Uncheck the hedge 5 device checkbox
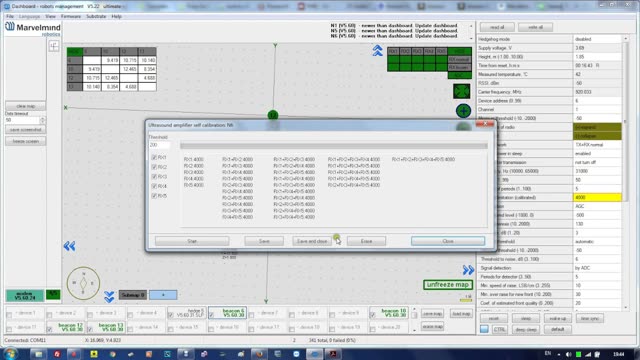 pos(171,315)
